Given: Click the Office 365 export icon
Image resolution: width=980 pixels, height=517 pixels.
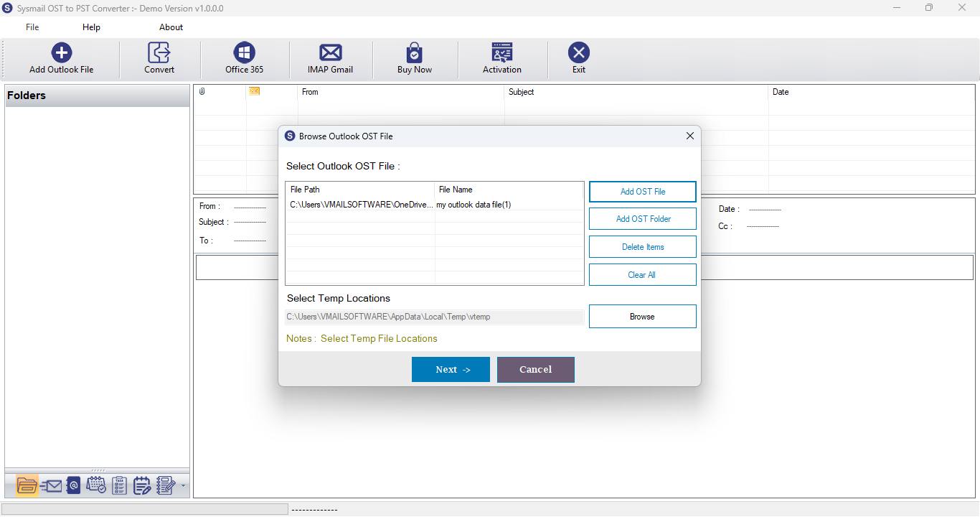Looking at the screenshot, I should [244, 57].
